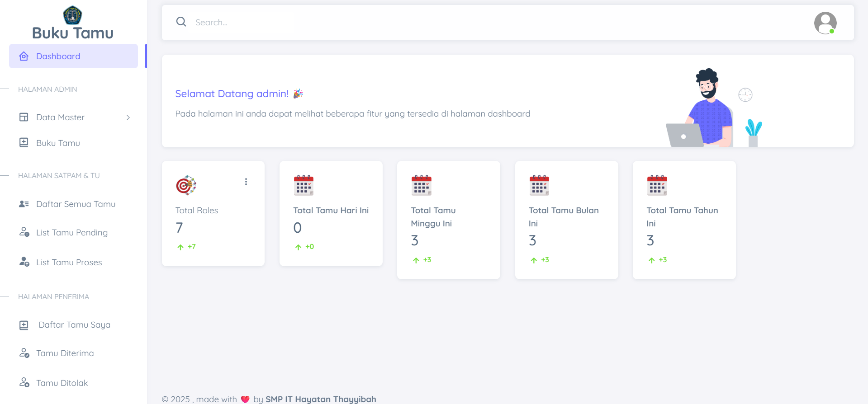Go to Daftar Semua Tamu

point(76,204)
